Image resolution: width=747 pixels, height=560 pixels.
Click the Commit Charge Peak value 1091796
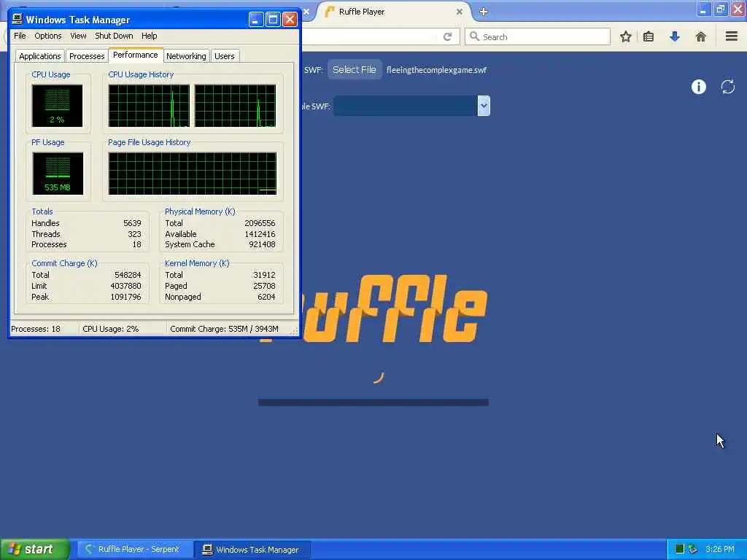(x=125, y=297)
